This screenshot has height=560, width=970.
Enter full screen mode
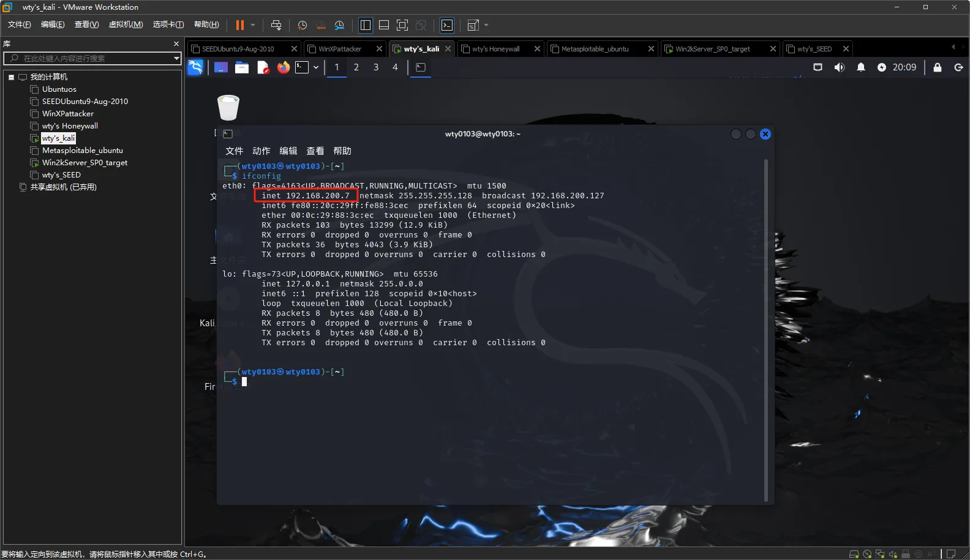click(x=402, y=25)
